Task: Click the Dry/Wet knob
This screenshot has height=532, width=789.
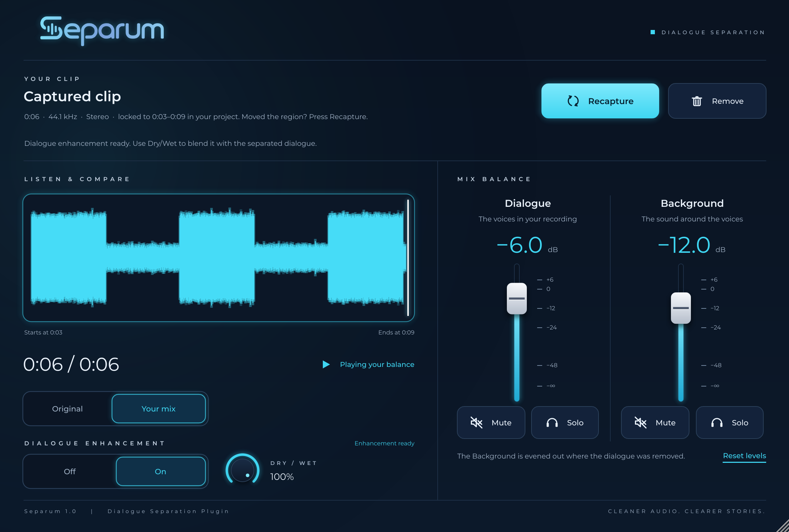Action: tap(242, 470)
